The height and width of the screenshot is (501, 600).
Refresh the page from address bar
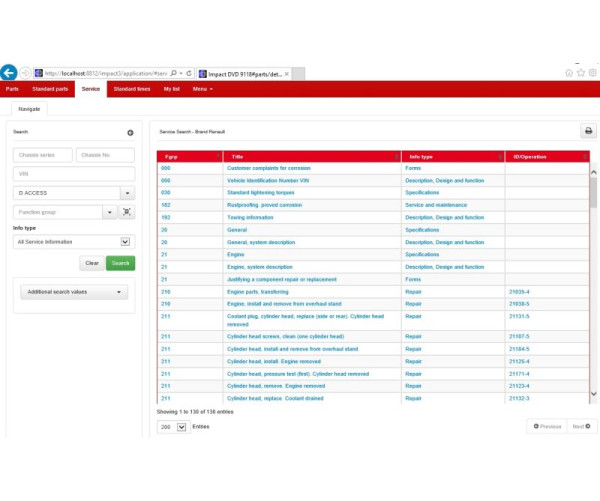click(x=190, y=73)
